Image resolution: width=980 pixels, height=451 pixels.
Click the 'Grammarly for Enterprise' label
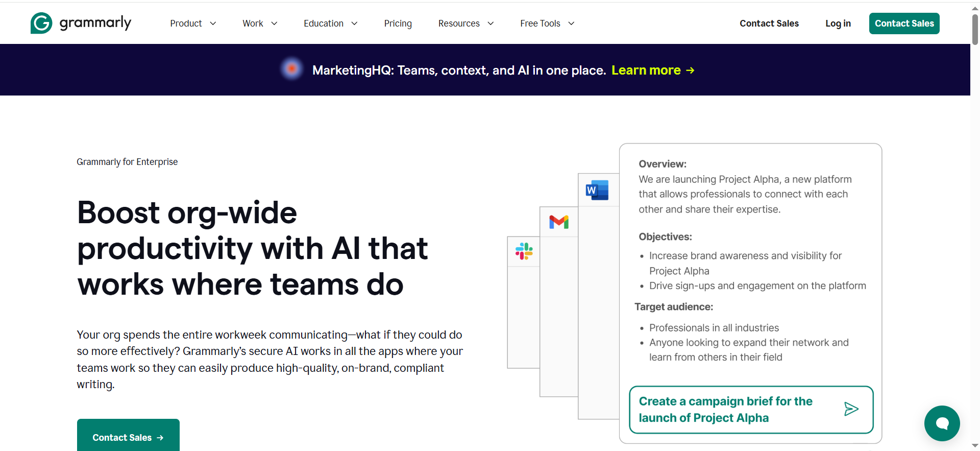(x=127, y=162)
